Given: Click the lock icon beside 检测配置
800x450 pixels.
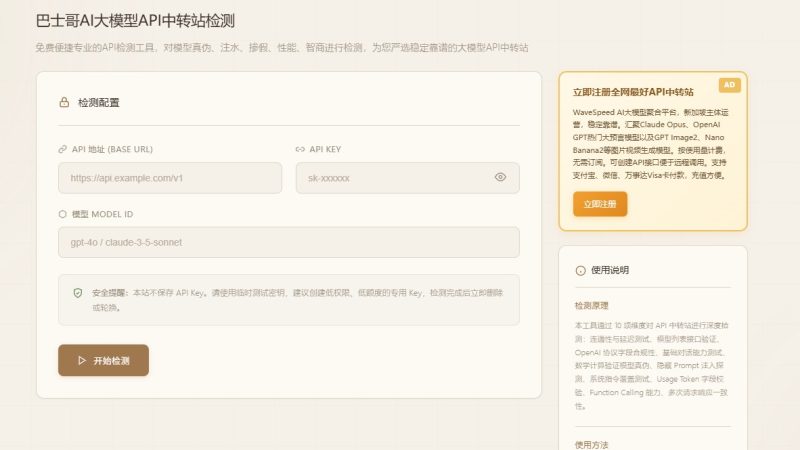Looking at the screenshot, I should [x=64, y=102].
